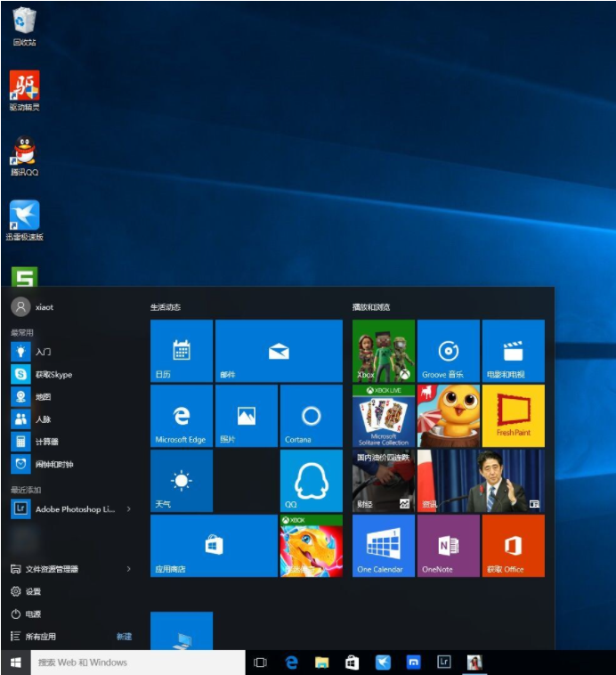This screenshot has height=675, width=616.
Task: Open the 日历 calendar tile
Action: pos(181,351)
